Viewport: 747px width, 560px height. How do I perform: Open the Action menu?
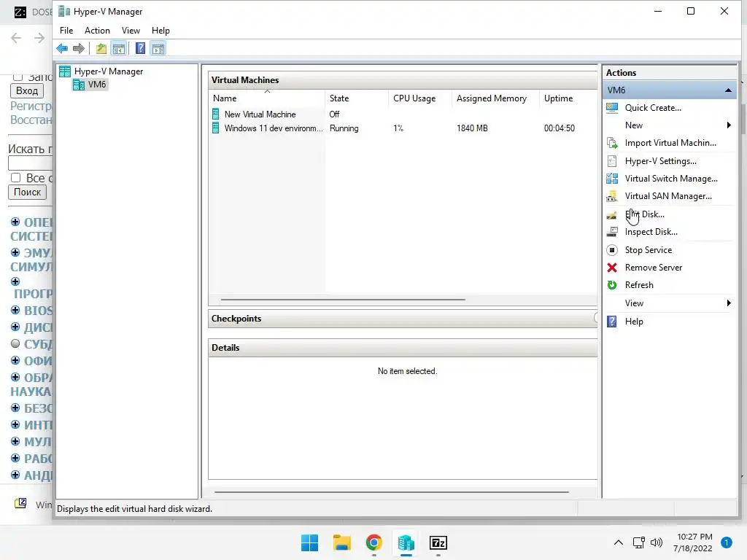pos(97,31)
